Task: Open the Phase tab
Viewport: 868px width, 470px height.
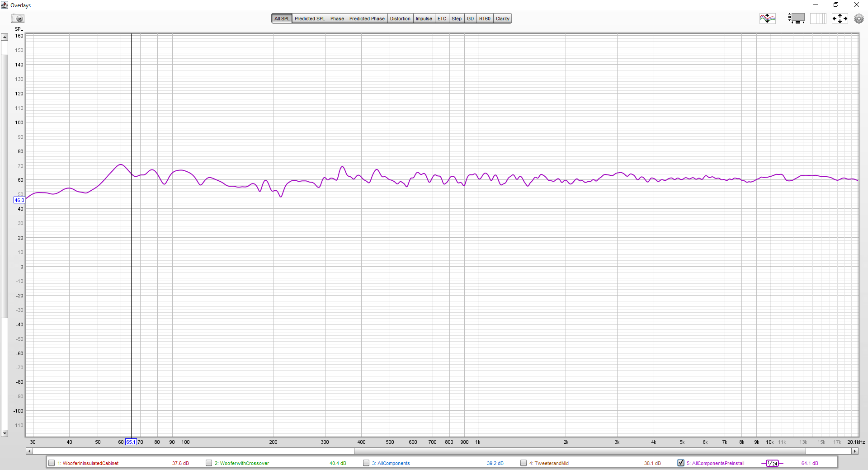Action: pos(337,19)
